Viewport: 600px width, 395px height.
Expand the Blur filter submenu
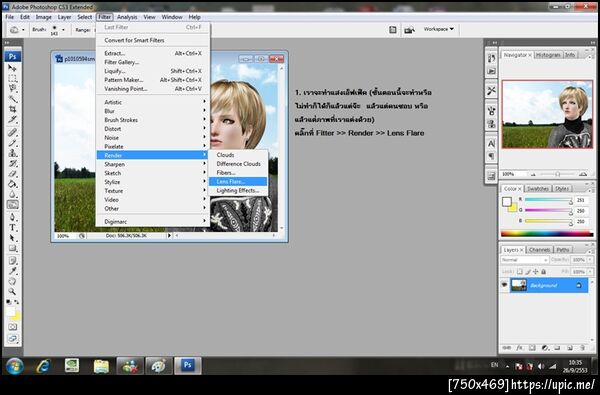point(153,111)
